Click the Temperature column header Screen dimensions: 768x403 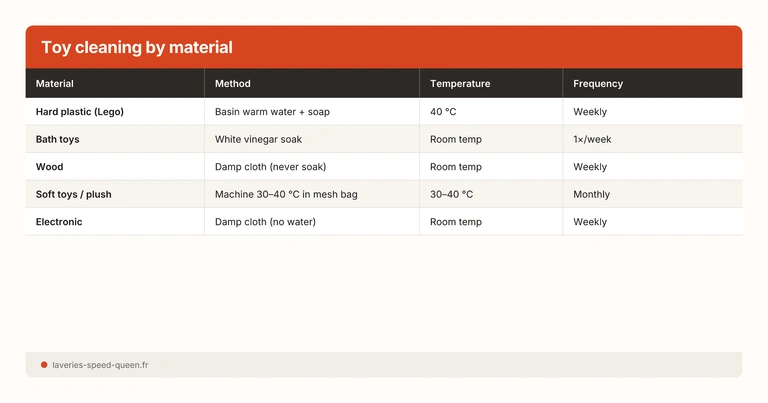[x=460, y=84]
